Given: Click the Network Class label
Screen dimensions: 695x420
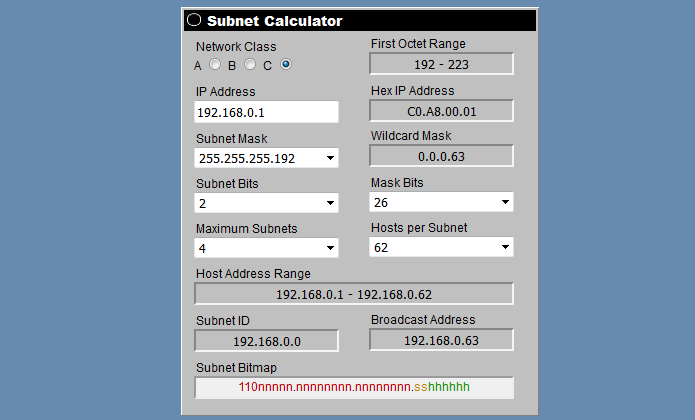Looking at the screenshot, I should click(x=236, y=46).
